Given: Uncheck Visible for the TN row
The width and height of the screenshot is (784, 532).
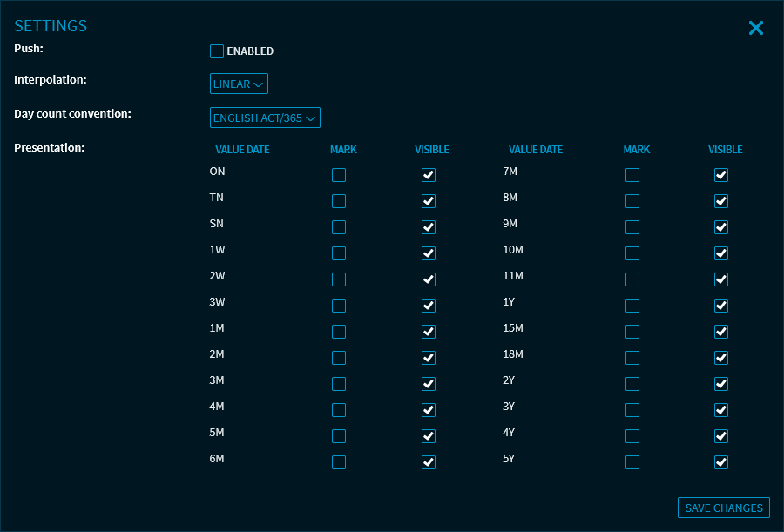Looking at the screenshot, I should pos(428,201).
